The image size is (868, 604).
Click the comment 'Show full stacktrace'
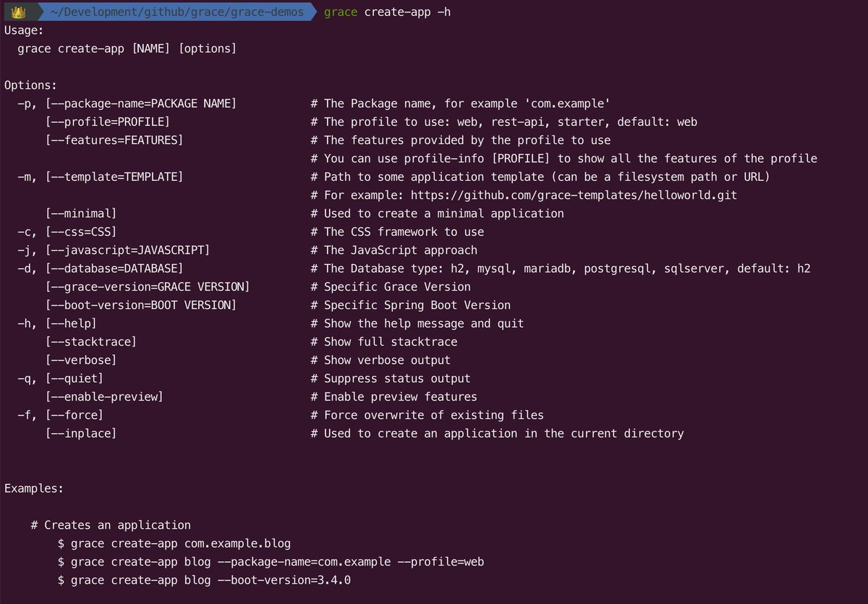pos(384,341)
